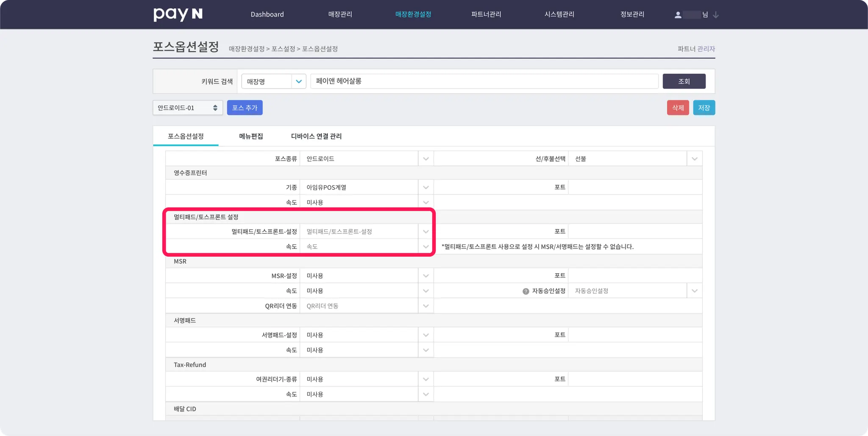The image size is (868, 436).
Task: Open the 매장명 keyword type dropdown
Action: 274,81
